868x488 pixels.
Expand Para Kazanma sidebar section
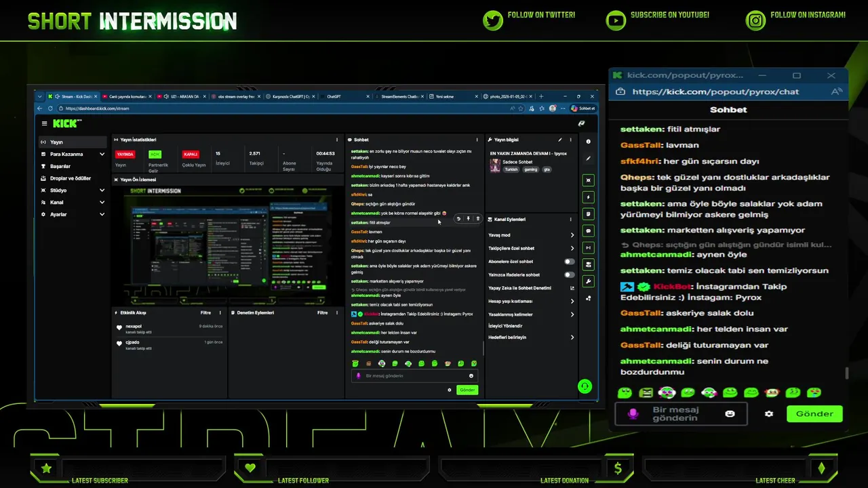[x=73, y=154]
